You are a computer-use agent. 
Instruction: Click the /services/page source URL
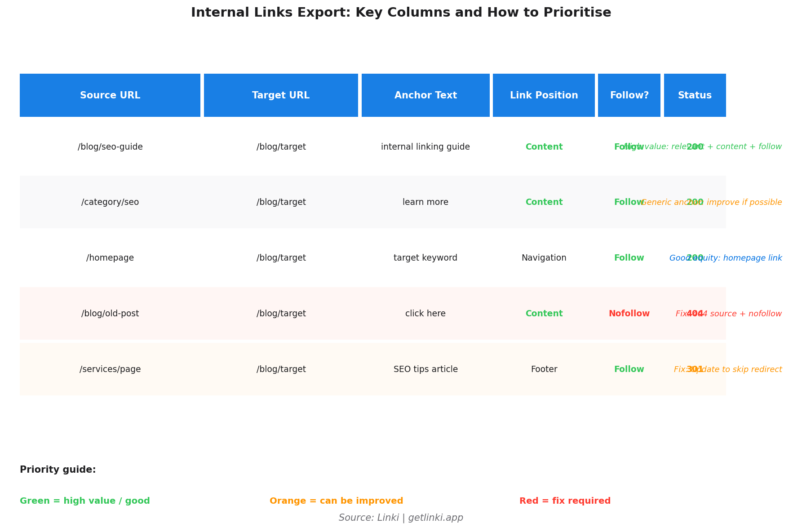tap(110, 369)
